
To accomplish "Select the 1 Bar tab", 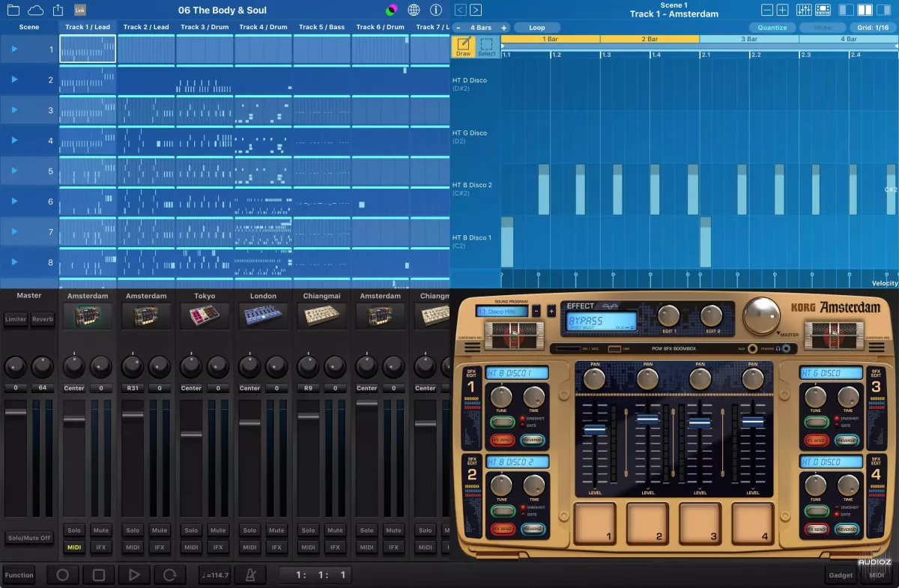I will click(x=551, y=39).
